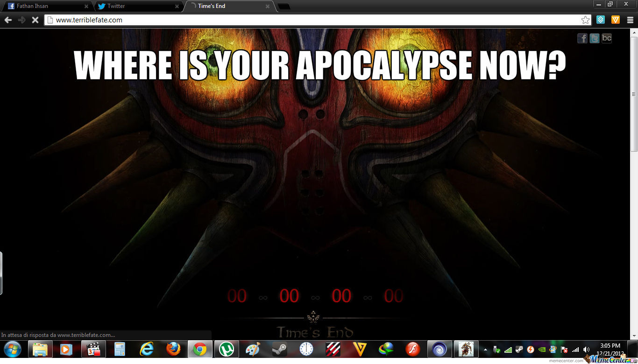Viewport: 638px width, 364px height.
Task: Click the Steam system tray icon
Action: 519,350
